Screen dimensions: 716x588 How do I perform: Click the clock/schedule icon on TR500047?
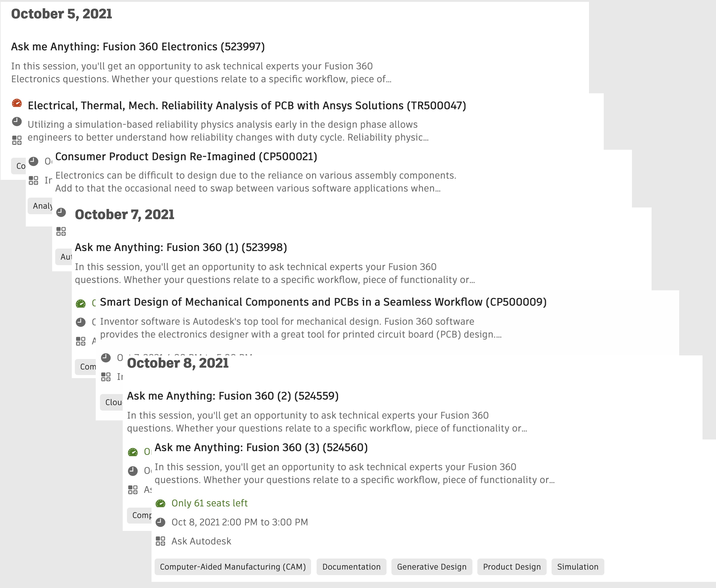click(17, 123)
